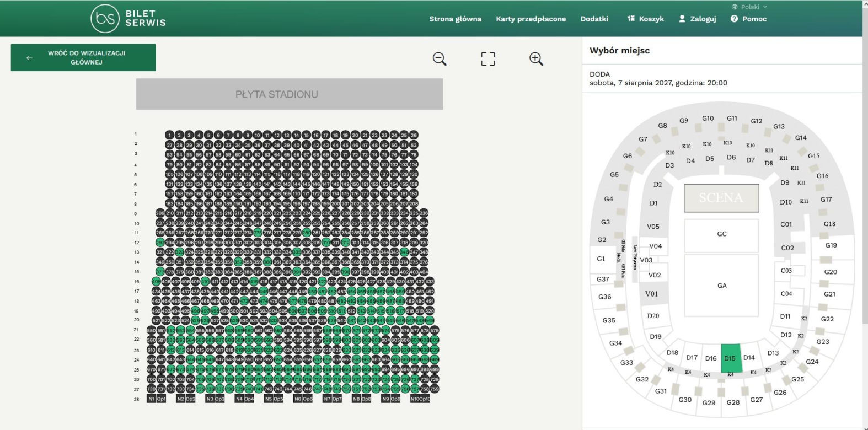This screenshot has height=430, width=868.
Task: Select seat 1 in row 1
Action: click(x=169, y=135)
